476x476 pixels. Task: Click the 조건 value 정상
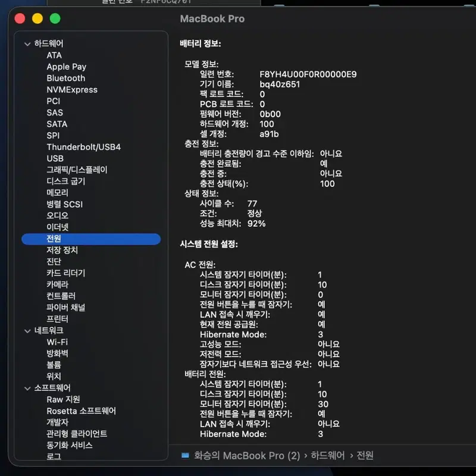coord(255,214)
